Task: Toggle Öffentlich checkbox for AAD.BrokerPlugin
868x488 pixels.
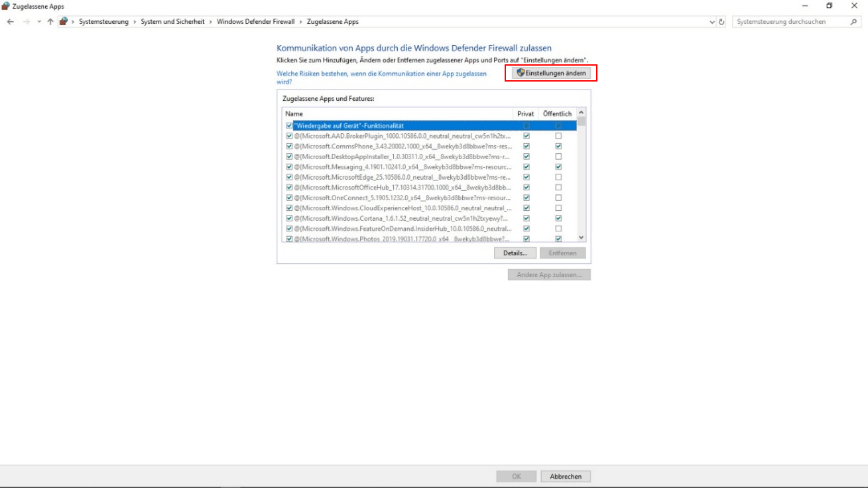Action: 558,136
